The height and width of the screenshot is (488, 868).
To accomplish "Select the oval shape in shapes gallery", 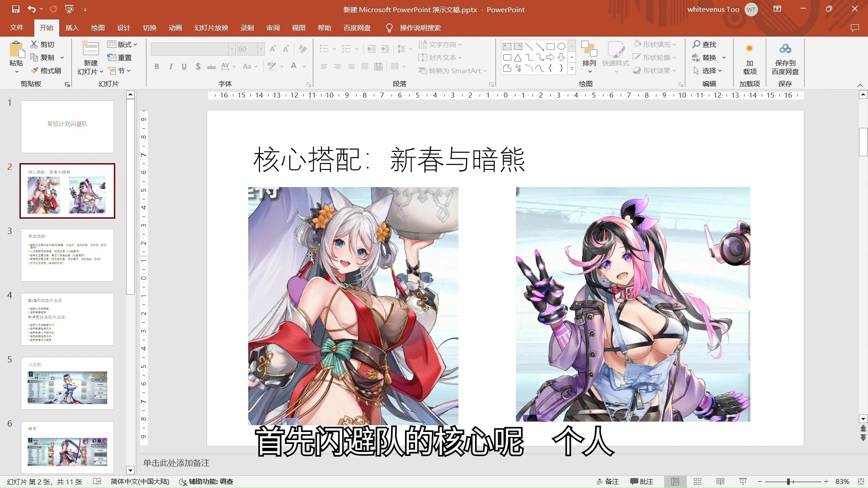I will click(561, 47).
